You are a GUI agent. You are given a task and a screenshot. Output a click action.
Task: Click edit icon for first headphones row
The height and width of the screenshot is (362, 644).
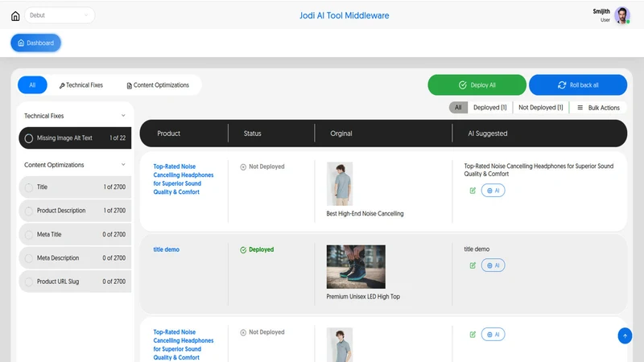(473, 191)
